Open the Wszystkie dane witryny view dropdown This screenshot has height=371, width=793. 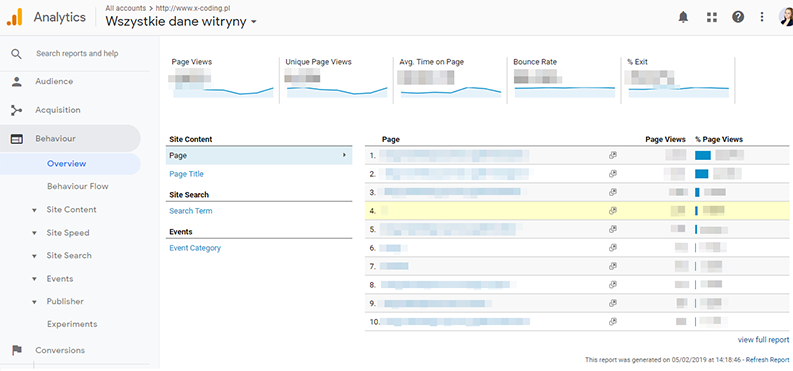(181, 22)
